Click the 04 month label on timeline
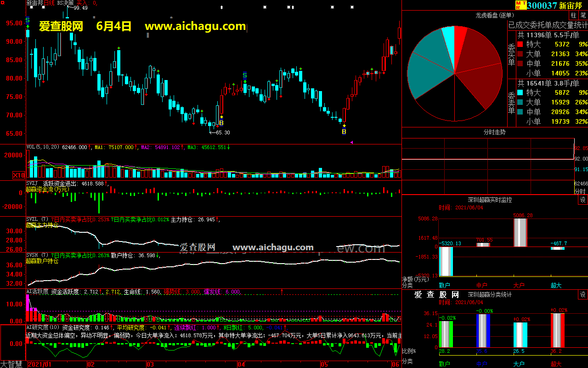The width and height of the screenshot is (588, 368). click(241, 364)
